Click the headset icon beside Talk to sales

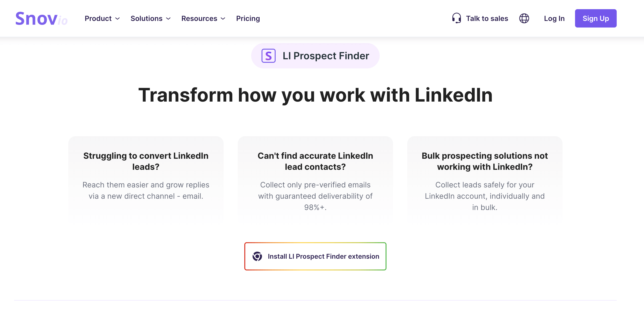[x=456, y=18]
